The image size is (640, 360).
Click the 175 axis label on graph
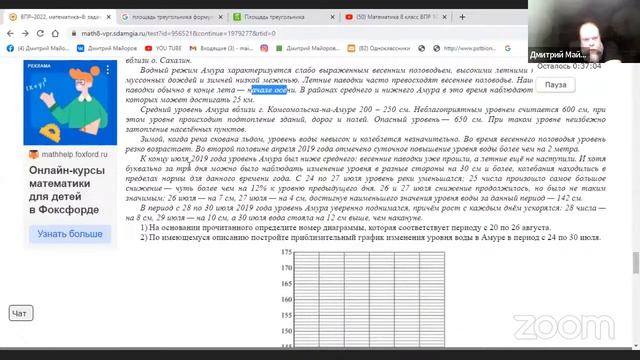pyautogui.click(x=287, y=252)
